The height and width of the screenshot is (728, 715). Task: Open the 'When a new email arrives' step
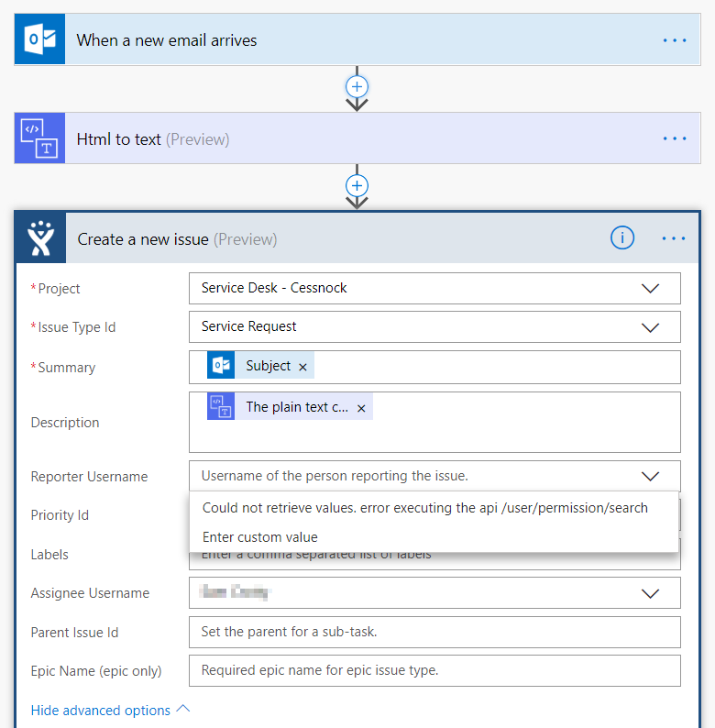pos(357,39)
